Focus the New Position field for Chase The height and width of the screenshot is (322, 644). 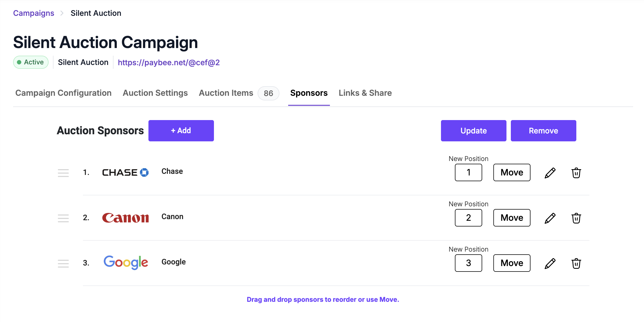click(x=468, y=172)
